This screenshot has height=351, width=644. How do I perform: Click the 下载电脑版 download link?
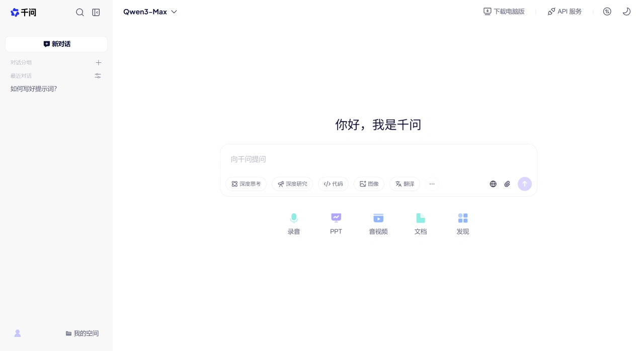[504, 11]
